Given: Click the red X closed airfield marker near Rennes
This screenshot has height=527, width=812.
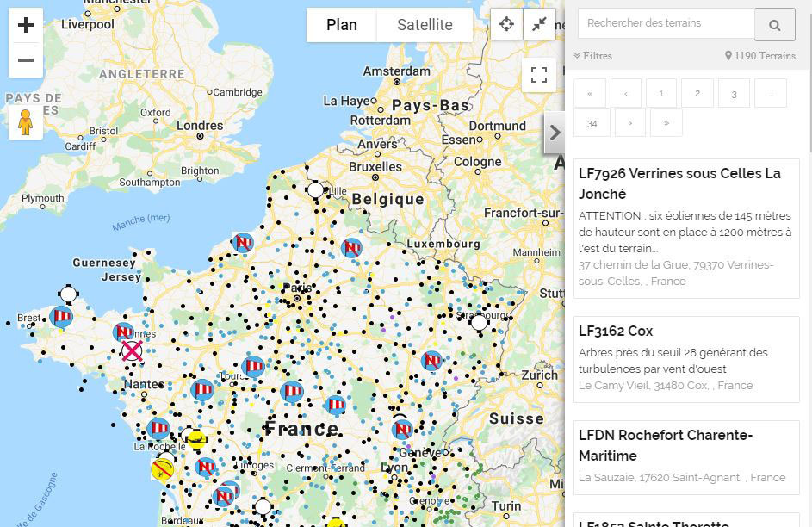Looking at the screenshot, I should point(132,351).
